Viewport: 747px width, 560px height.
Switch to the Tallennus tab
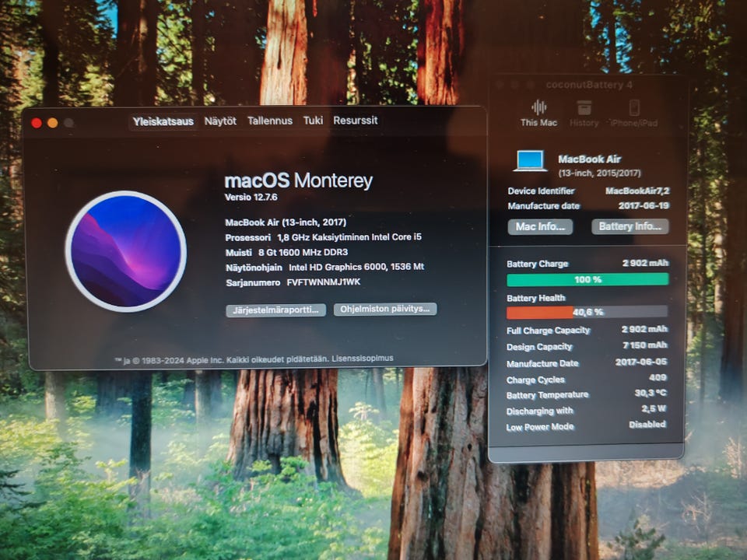click(x=270, y=121)
